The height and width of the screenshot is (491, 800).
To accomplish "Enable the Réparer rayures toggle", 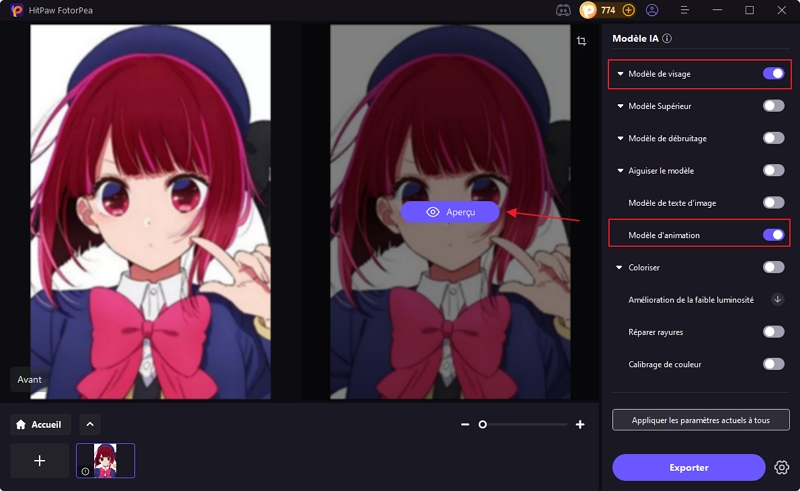I will pyautogui.click(x=773, y=332).
